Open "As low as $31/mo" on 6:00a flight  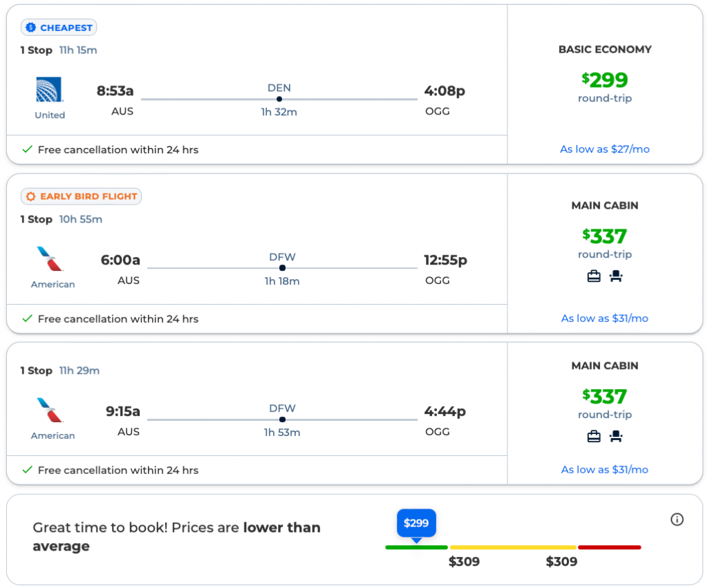coord(604,319)
